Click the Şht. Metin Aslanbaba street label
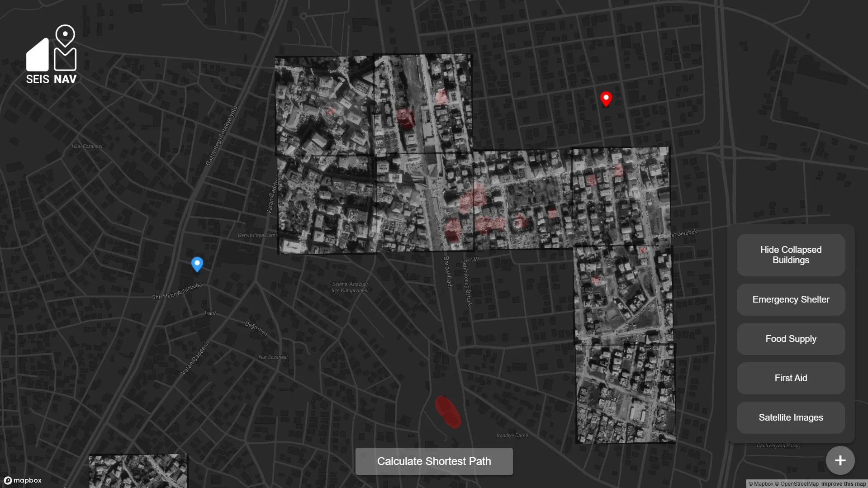This screenshot has height=488, width=868. [177, 291]
